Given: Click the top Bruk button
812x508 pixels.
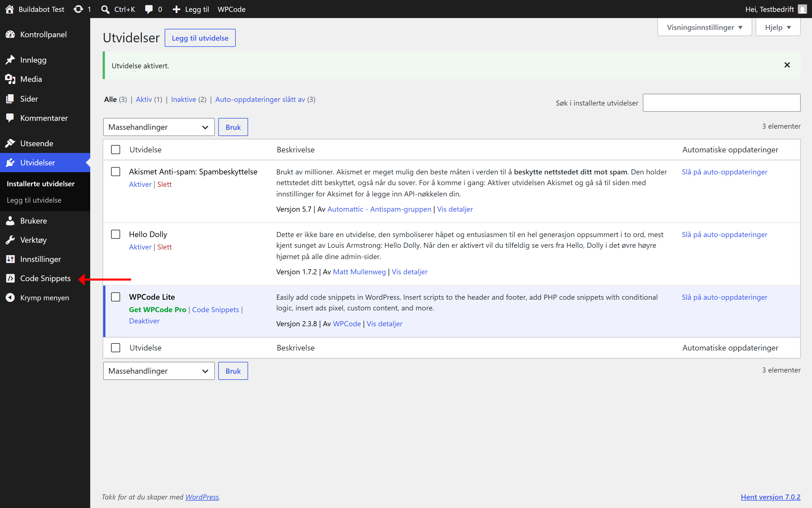Looking at the screenshot, I should (233, 127).
